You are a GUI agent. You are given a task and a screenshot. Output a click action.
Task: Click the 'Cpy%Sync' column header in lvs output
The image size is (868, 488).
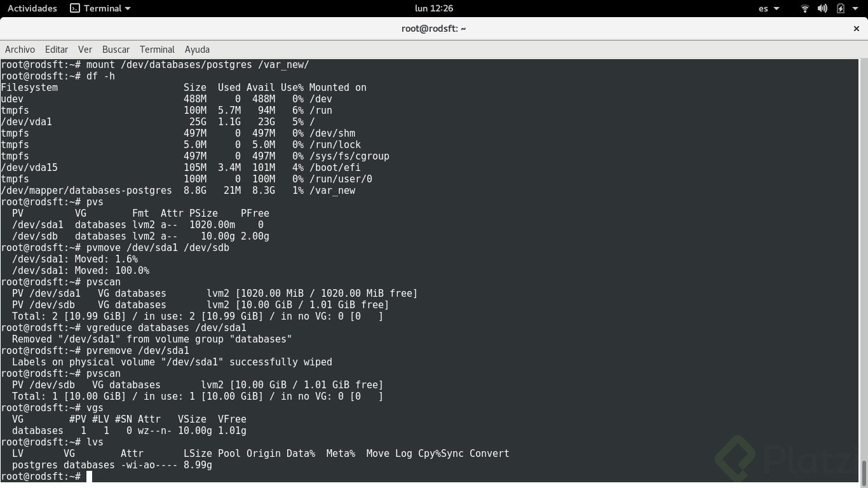point(441,454)
